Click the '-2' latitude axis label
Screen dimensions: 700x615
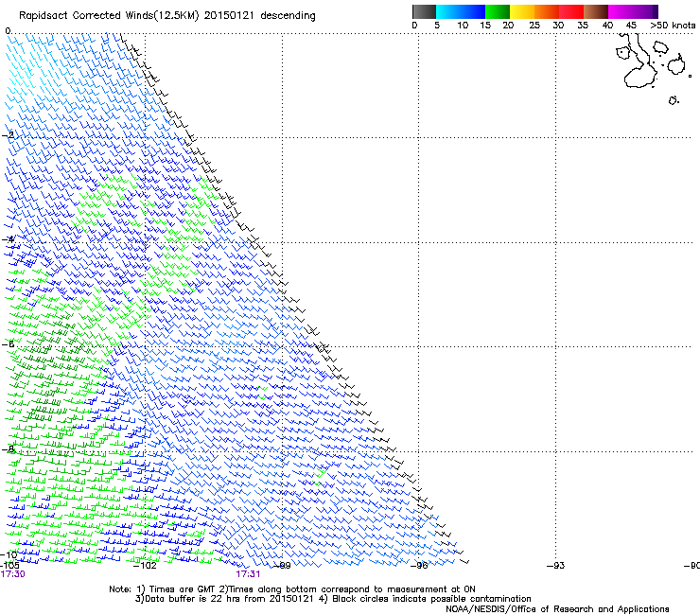(x=9, y=135)
